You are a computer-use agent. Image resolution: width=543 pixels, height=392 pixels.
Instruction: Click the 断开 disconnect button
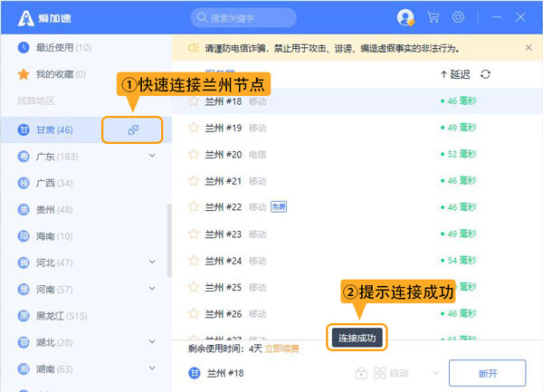point(487,373)
